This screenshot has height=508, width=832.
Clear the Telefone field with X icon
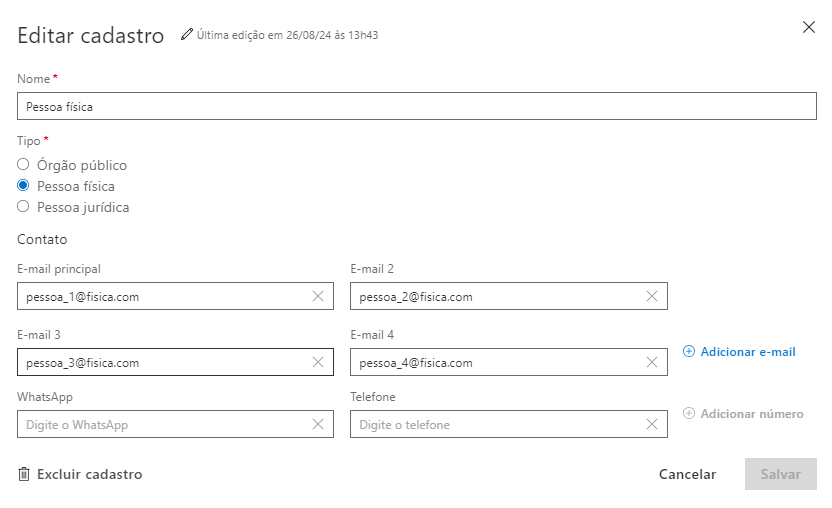click(652, 425)
